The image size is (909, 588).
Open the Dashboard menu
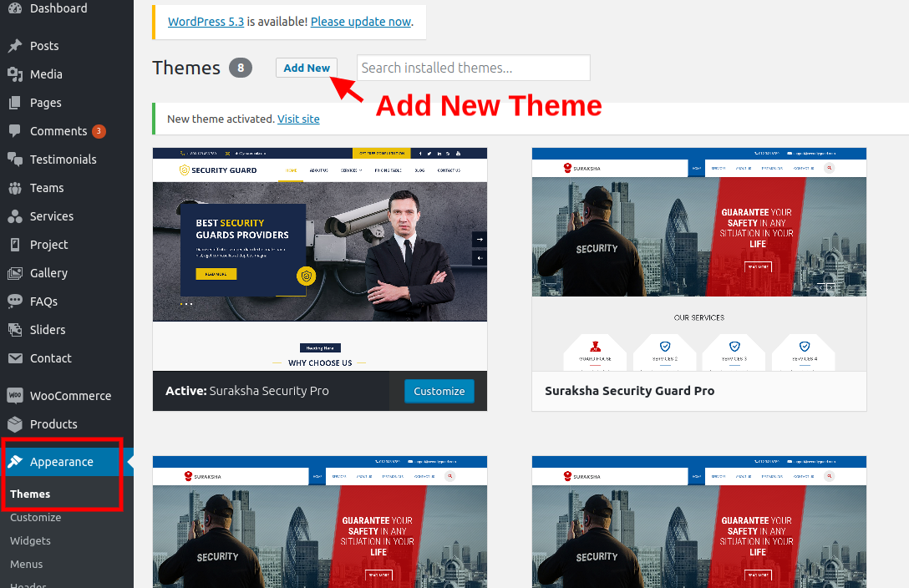(58, 8)
